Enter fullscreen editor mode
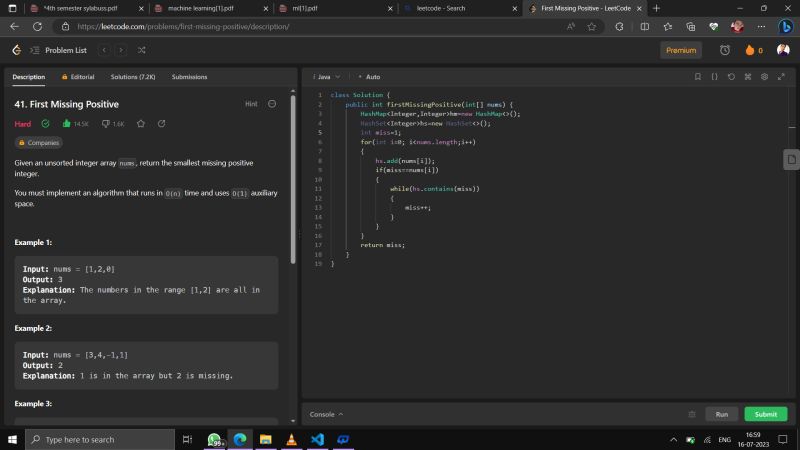800x450 pixels. click(x=781, y=77)
